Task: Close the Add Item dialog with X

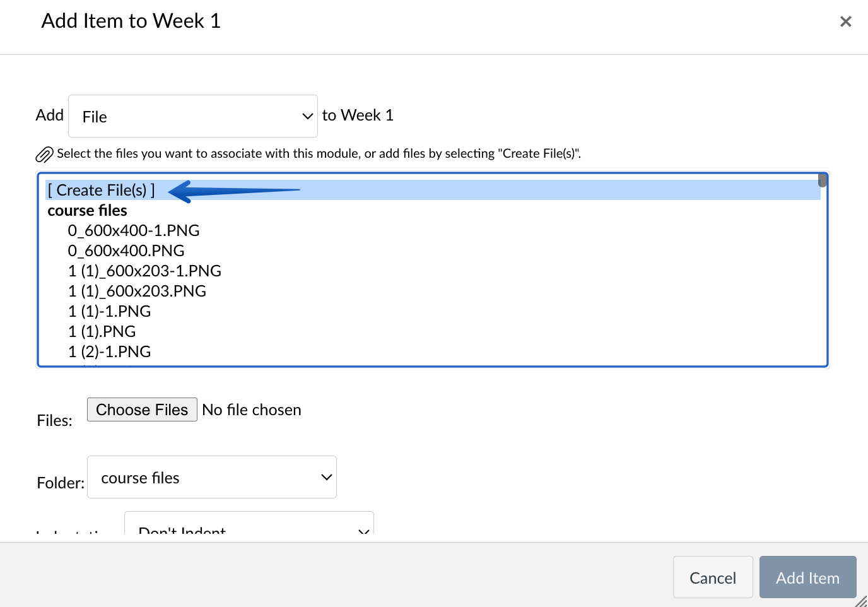Action: 846,21
